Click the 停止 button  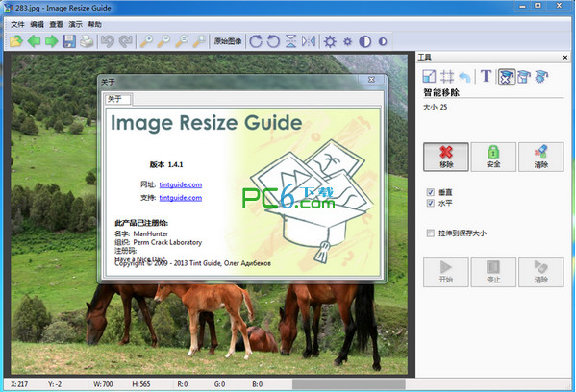pos(493,272)
